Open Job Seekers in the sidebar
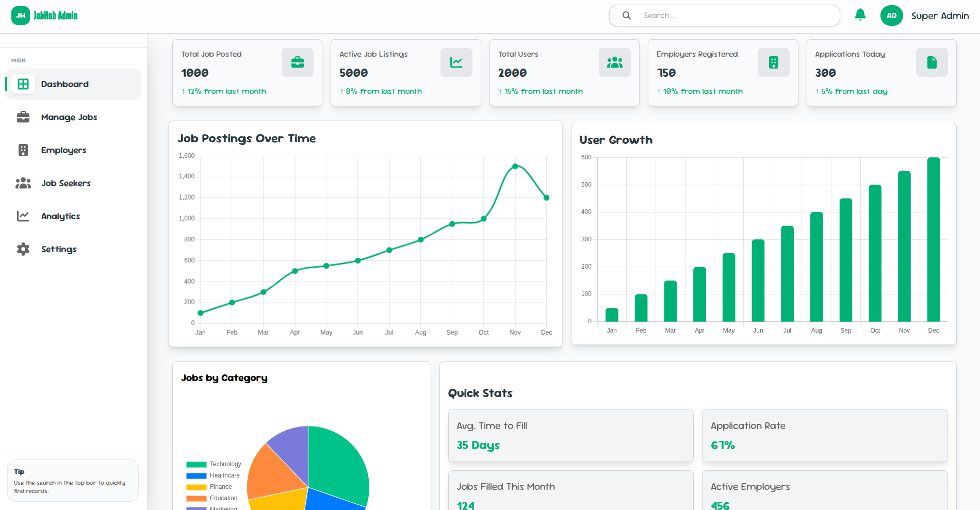The image size is (980, 510). (66, 183)
